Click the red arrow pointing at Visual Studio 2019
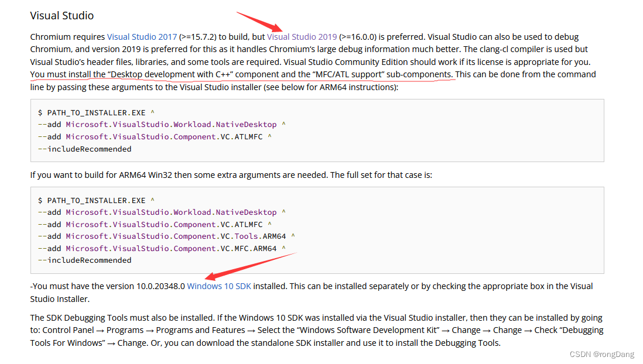643x364 pixels. [258, 21]
